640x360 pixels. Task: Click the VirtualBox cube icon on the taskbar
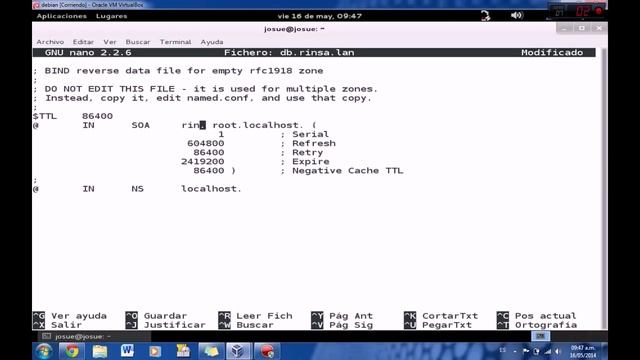(238, 351)
